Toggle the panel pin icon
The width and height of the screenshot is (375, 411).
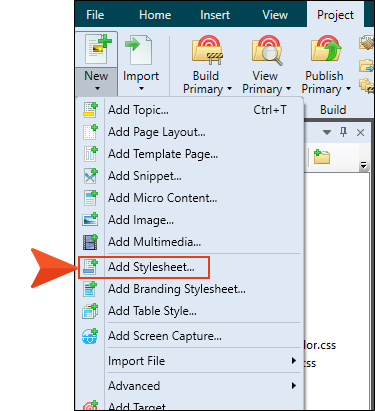click(343, 132)
